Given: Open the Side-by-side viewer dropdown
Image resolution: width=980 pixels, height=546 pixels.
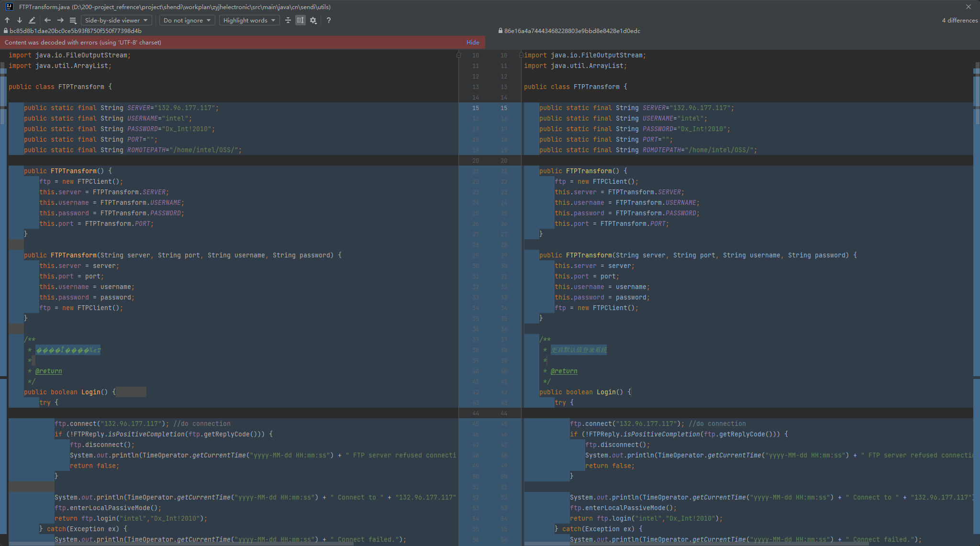Looking at the screenshot, I should (x=116, y=20).
